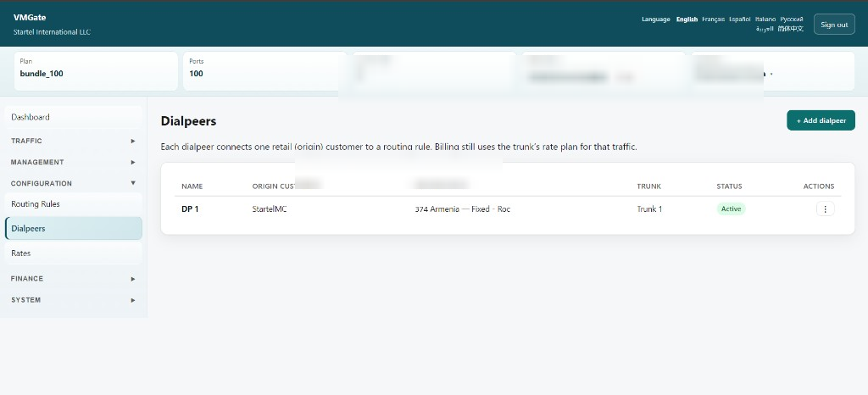Expand the System section
Viewport: 868px width, 395px height.
click(x=73, y=300)
